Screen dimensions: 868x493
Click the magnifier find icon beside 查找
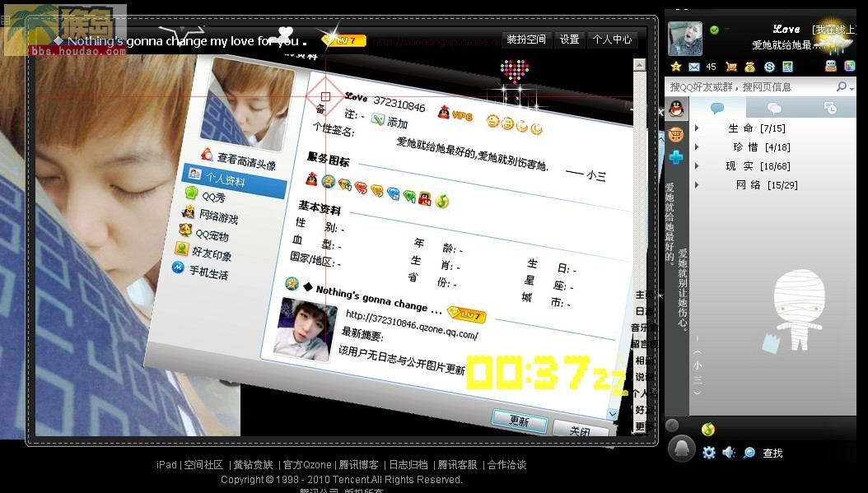coord(749,453)
